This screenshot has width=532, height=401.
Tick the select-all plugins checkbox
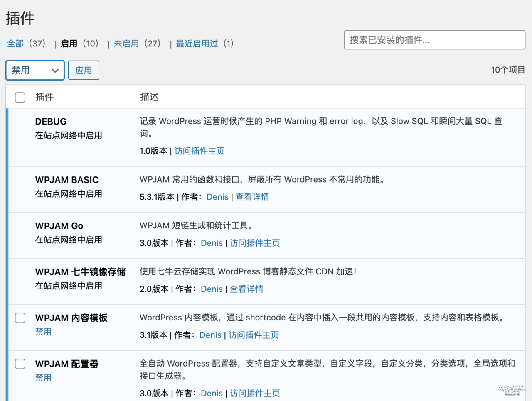tap(20, 97)
